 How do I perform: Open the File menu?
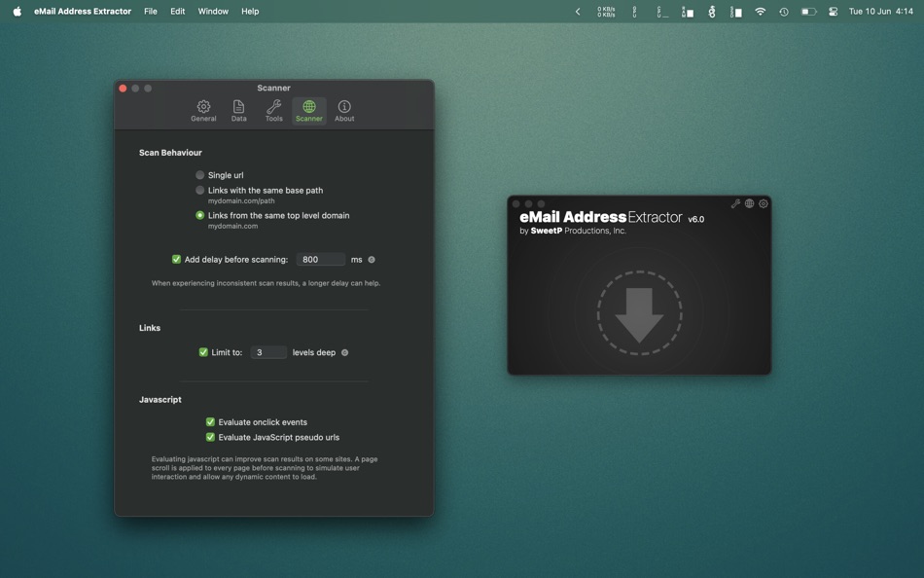tap(151, 12)
